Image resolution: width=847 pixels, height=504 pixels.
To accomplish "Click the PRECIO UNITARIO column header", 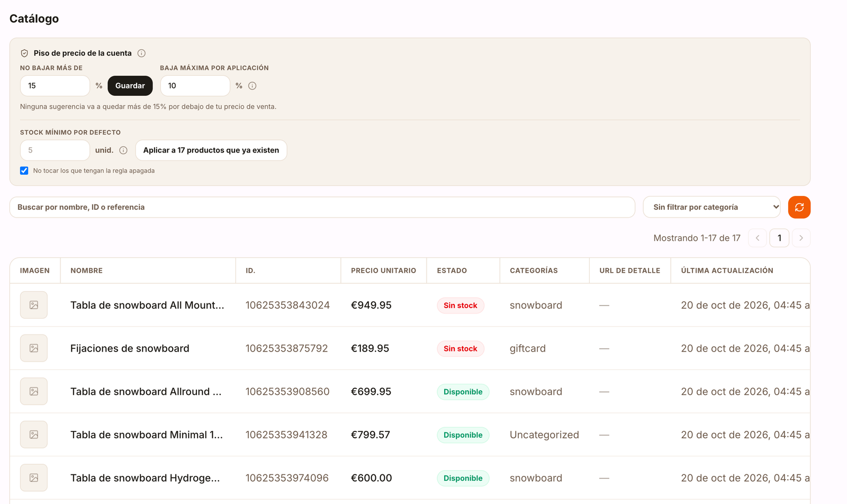I will 384,271.
